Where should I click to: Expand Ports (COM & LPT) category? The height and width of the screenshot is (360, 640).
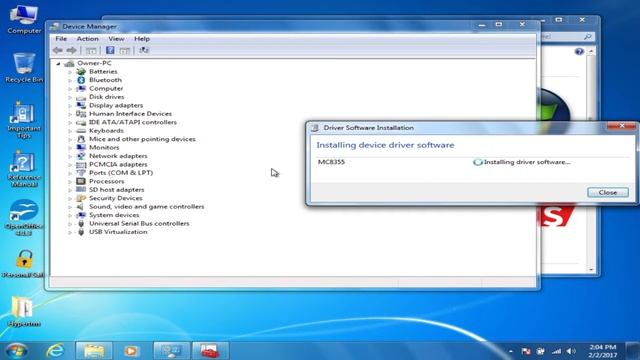click(x=70, y=173)
